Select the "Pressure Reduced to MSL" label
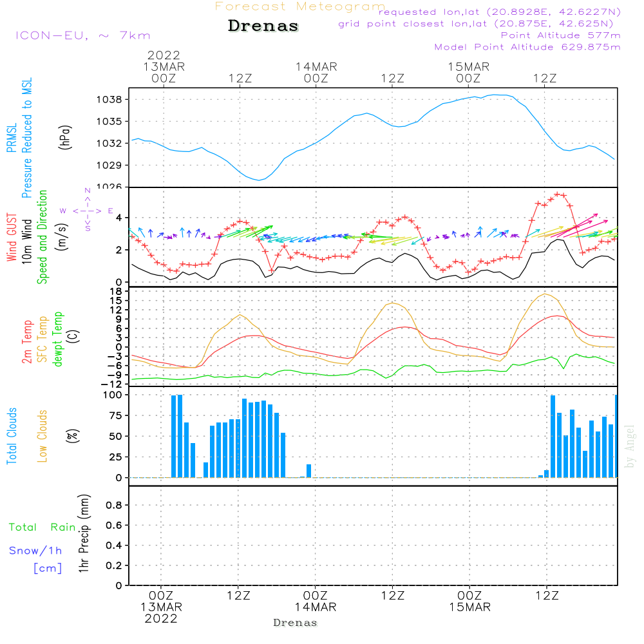The image size is (644, 644). [x=26, y=138]
